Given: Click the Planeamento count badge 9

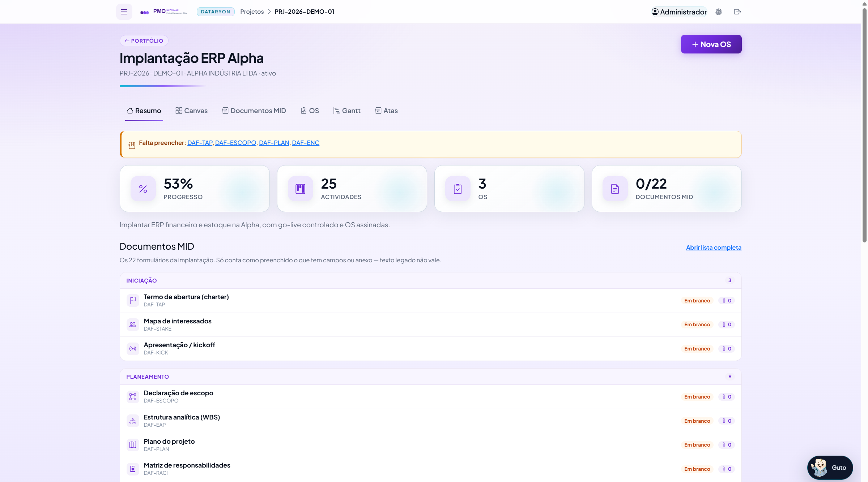Looking at the screenshot, I should (730, 376).
